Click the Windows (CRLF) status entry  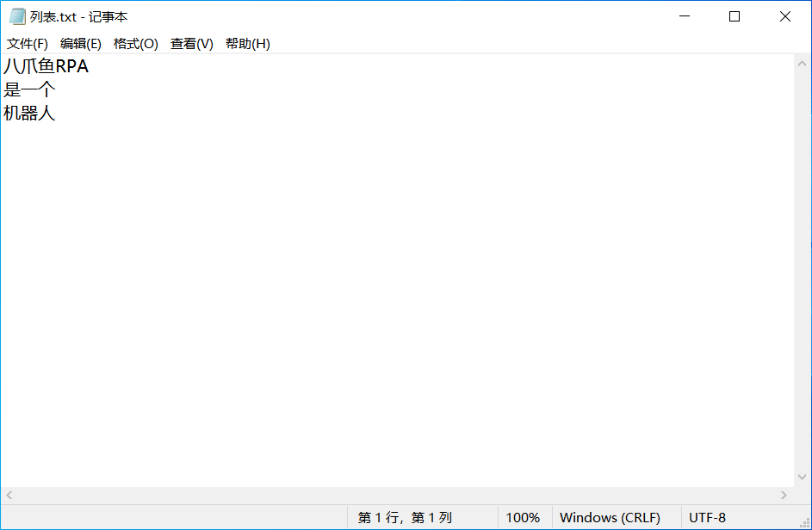tap(610, 518)
